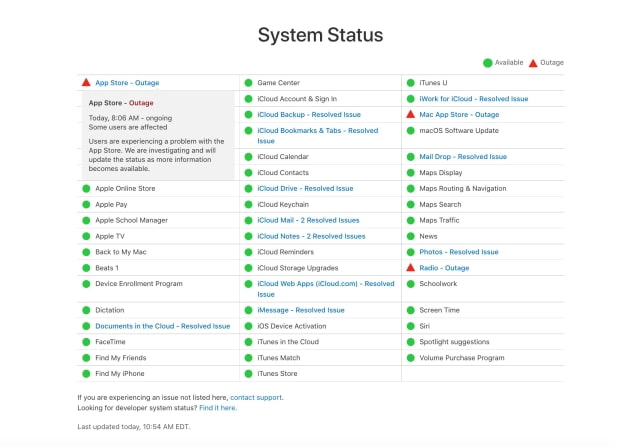The height and width of the screenshot is (447, 640).
Task: Click the Outage legend triangle icon
Action: [533, 63]
